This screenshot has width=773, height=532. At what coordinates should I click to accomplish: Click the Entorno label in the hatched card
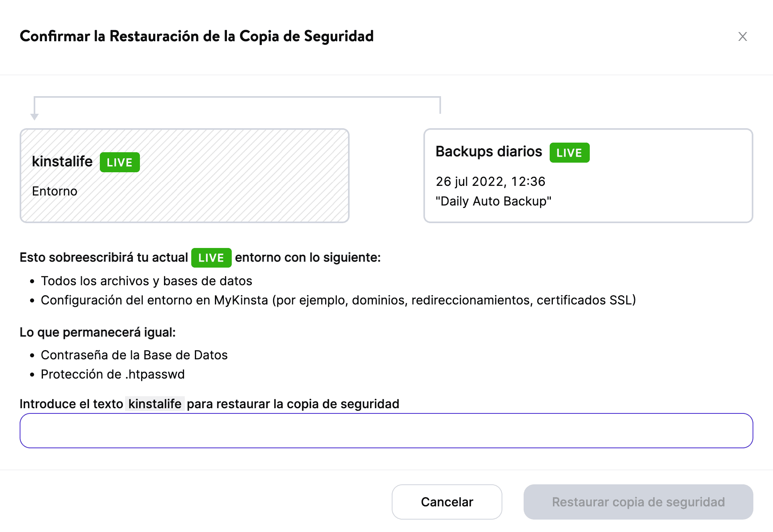(55, 191)
